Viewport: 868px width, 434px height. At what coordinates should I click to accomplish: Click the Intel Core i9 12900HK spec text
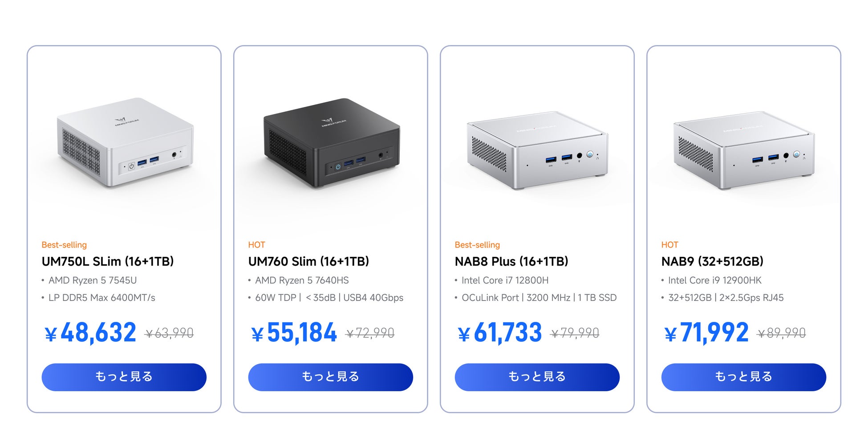pyautogui.click(x=714, y=280)
